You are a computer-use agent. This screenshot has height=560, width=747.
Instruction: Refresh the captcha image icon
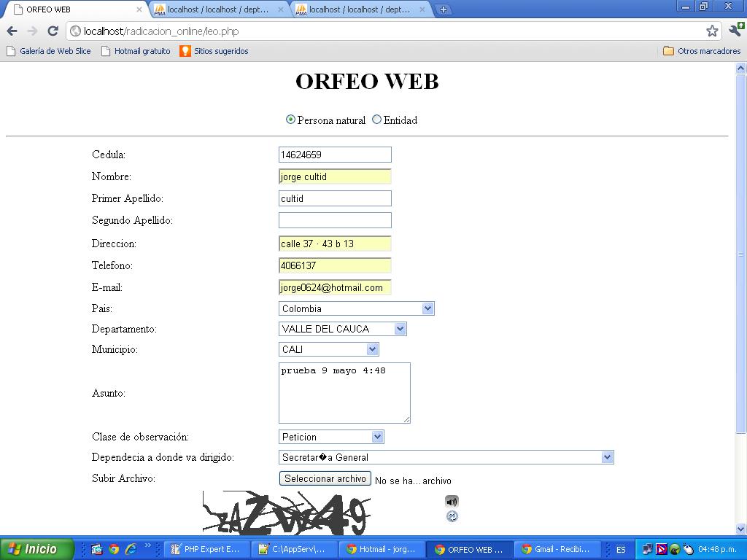[452, 516]
